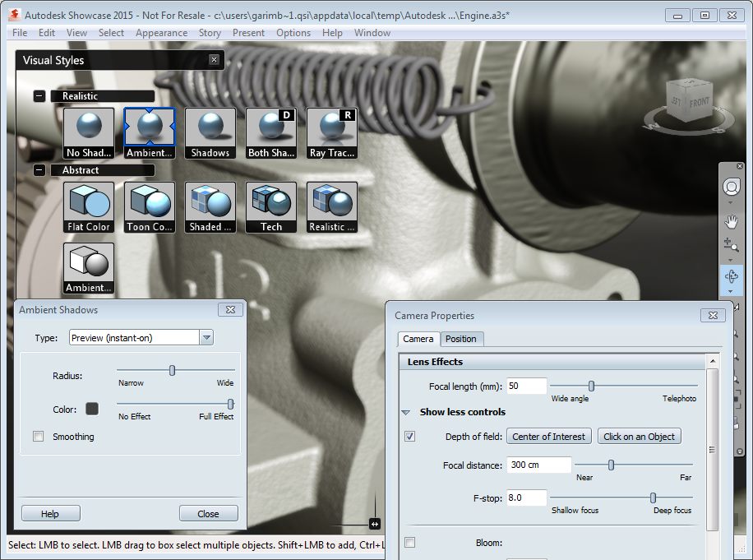The width and height of the screenshot is (753, 560).
Task: Click the Focal distance slider handle
Action: tap(611, 465)
